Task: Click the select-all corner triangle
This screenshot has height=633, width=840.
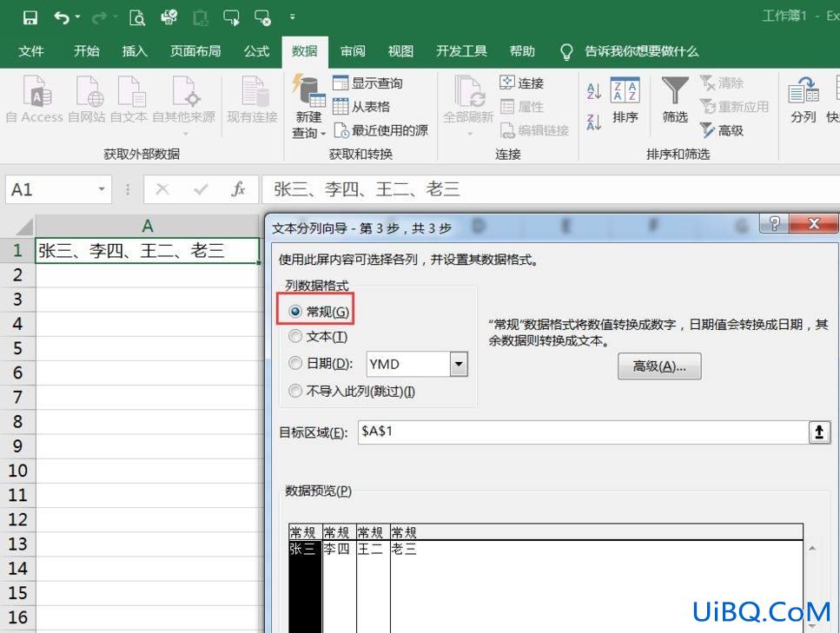Action: point(23,227)
